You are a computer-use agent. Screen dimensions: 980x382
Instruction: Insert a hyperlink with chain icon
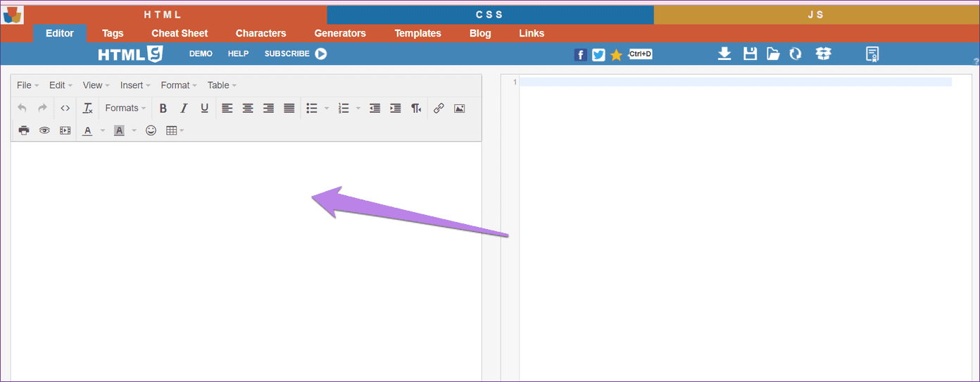(439, 109)
